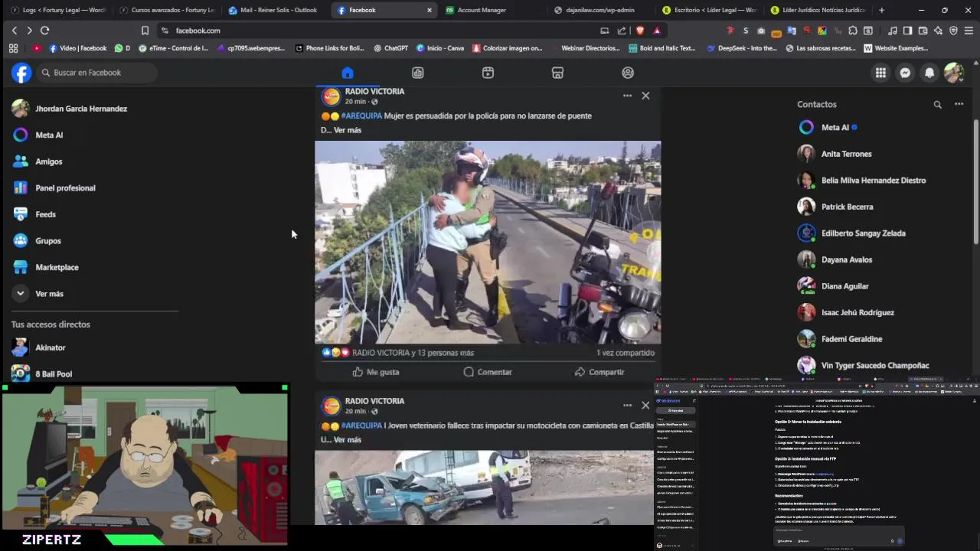This screenshot has width=980, height=551.
Task: Open Brave Rewards triangle icon
Action: click(x=657, y=31)
